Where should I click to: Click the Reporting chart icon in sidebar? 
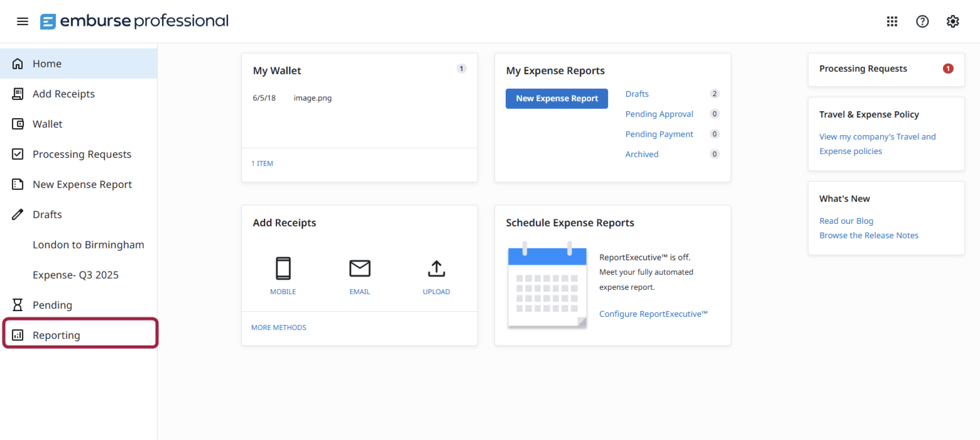18,335
